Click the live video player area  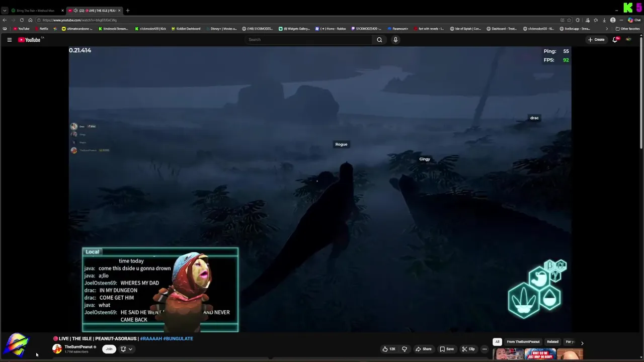[x=320, y=190]
